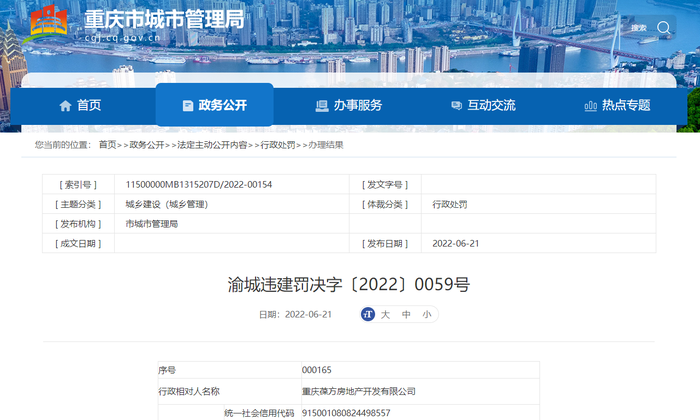700x420 pixels.
Task: Click the 您当前的位置 label
Action: 62,145
